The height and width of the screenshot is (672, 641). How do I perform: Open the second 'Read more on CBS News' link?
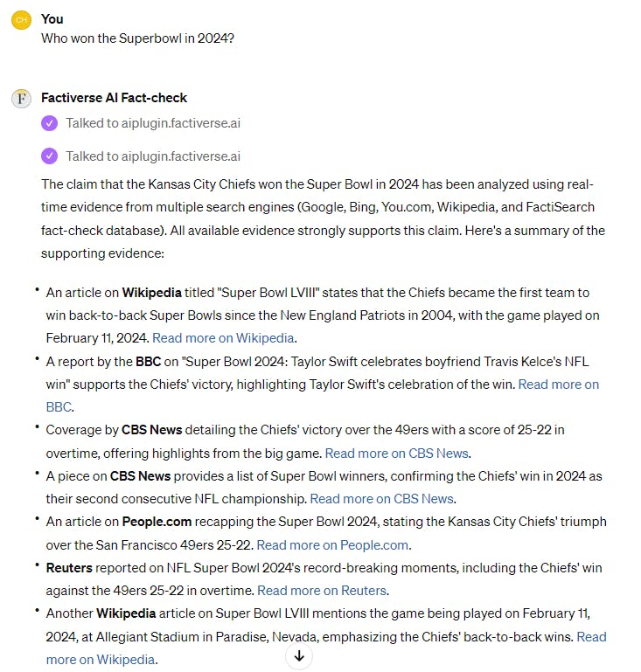point(381,499)
